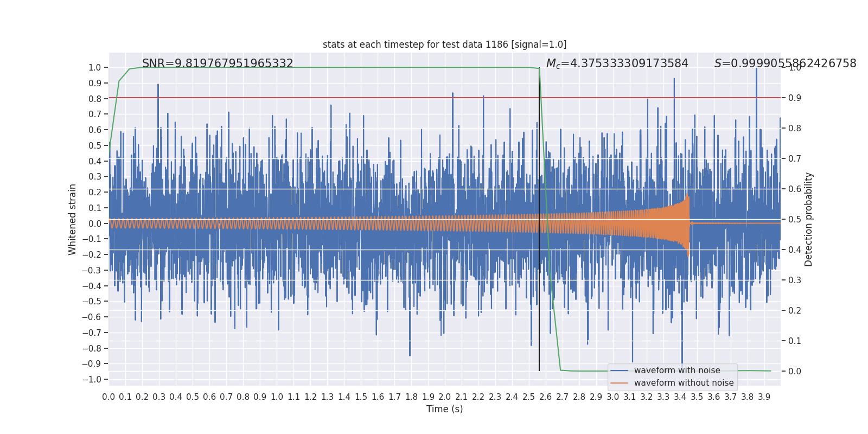Click the plot title mentioning test data 1186

click(444, 44)
